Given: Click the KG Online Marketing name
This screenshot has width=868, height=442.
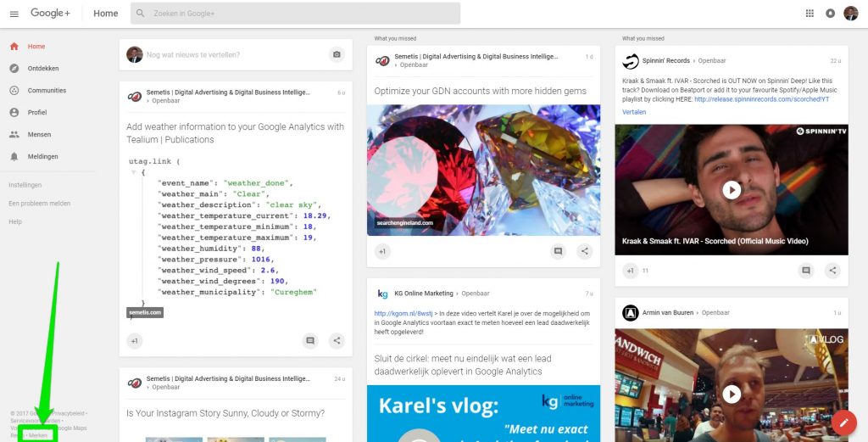Looking at the screenshot, I should click(424, 293).
